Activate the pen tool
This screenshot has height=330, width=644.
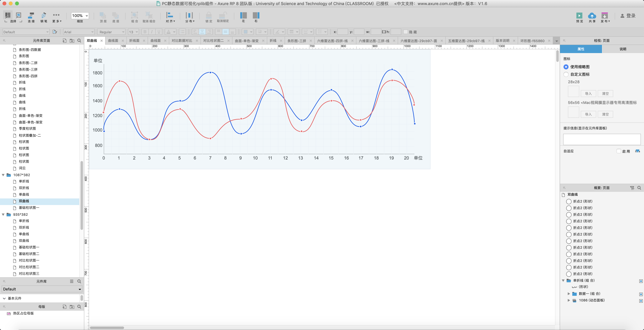44,16
